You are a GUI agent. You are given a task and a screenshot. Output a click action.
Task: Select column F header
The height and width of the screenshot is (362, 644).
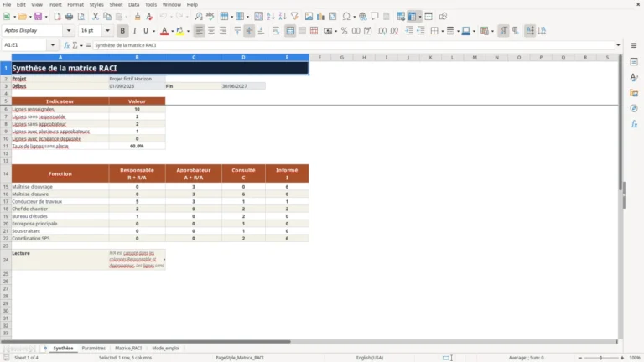click(319, 58)
